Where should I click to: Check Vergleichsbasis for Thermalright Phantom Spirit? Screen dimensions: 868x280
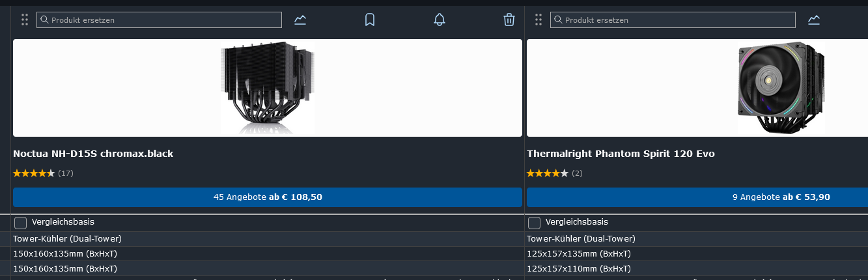(534, 223)
